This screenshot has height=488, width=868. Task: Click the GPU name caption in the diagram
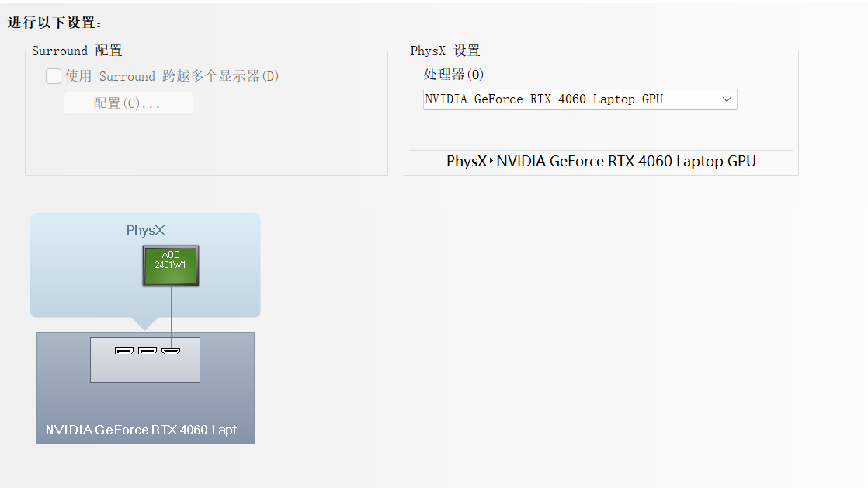click(144, 430)
